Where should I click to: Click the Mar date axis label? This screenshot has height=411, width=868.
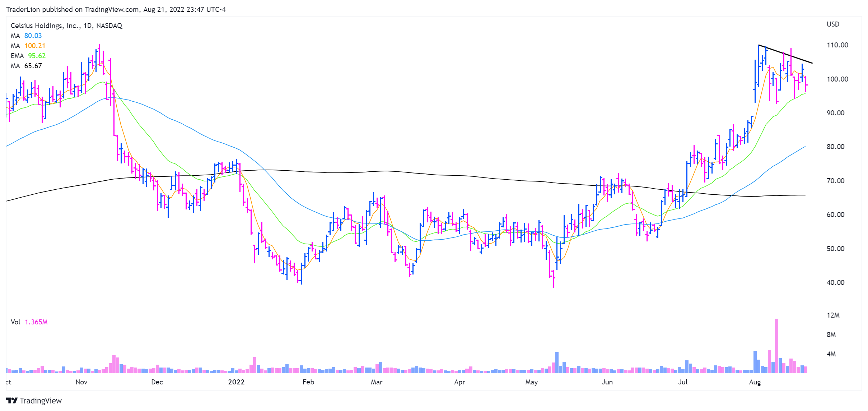point(377,382)
